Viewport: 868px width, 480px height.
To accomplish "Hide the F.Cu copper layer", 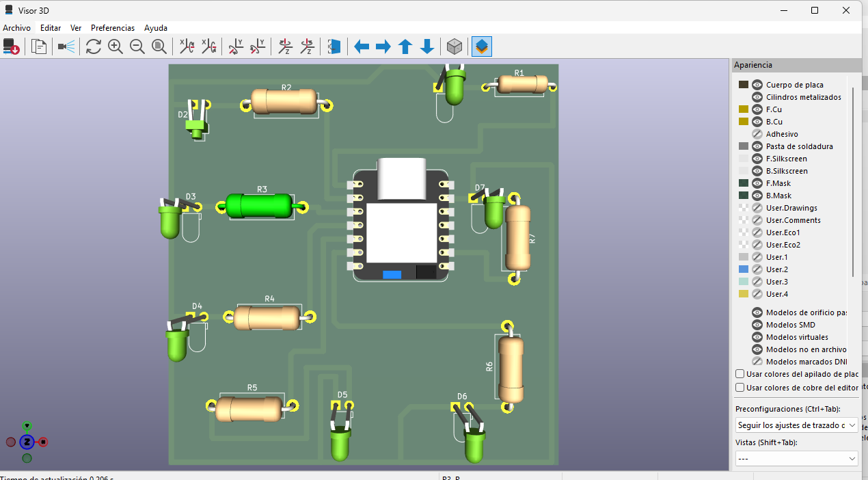I will coord(757,109).
